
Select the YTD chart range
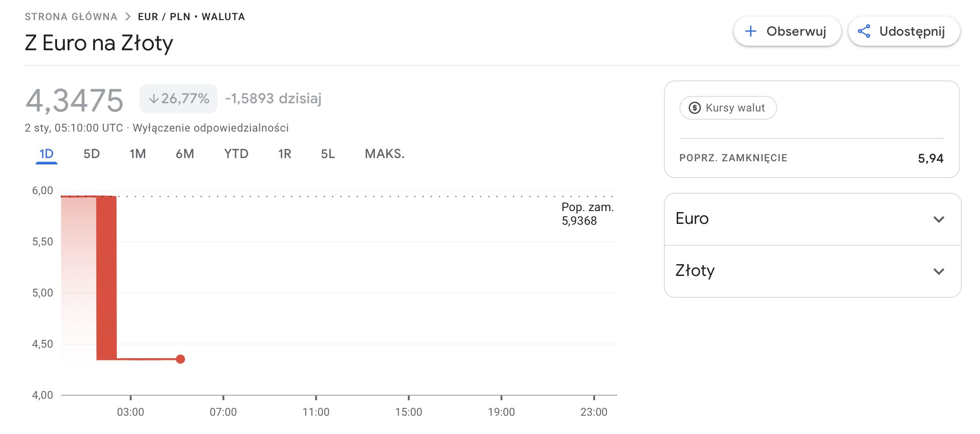(236, 154)
